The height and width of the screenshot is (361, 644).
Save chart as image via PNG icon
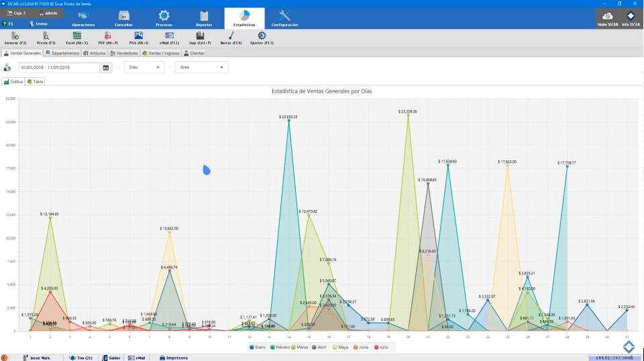click(138, 36)
